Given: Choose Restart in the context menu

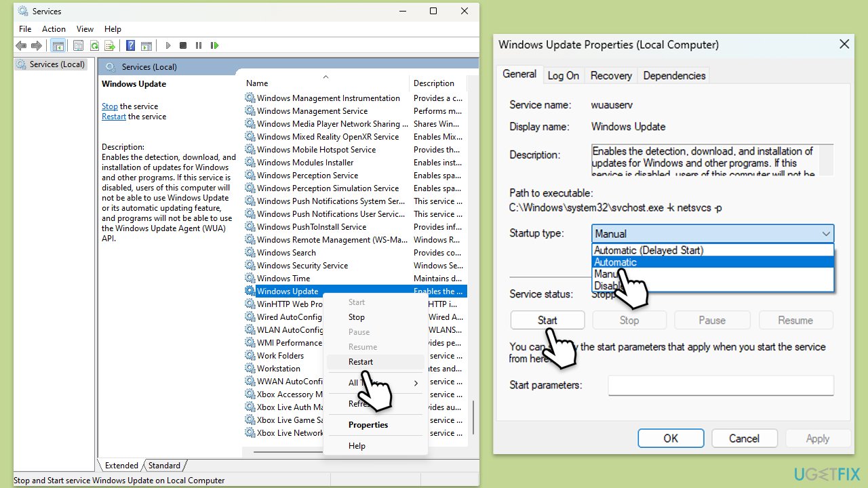Looking at the screenshot, I should (375, 362).
